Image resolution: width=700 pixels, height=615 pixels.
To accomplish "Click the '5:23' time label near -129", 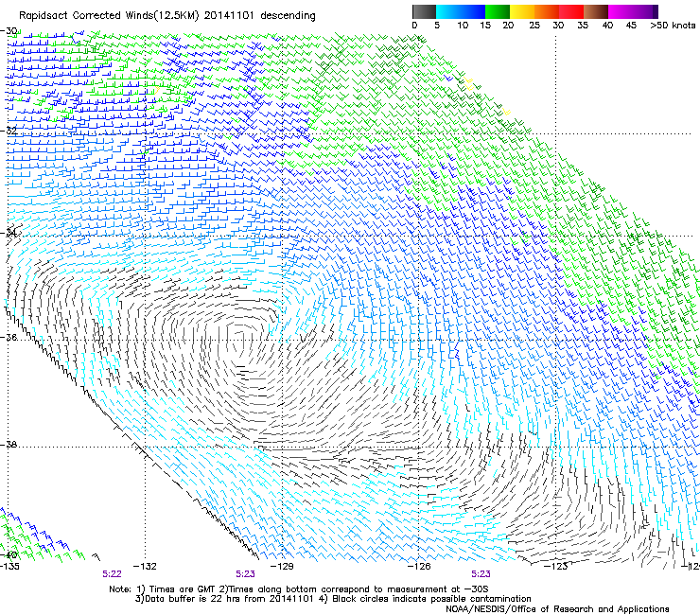I will click(x=246, y=574).
